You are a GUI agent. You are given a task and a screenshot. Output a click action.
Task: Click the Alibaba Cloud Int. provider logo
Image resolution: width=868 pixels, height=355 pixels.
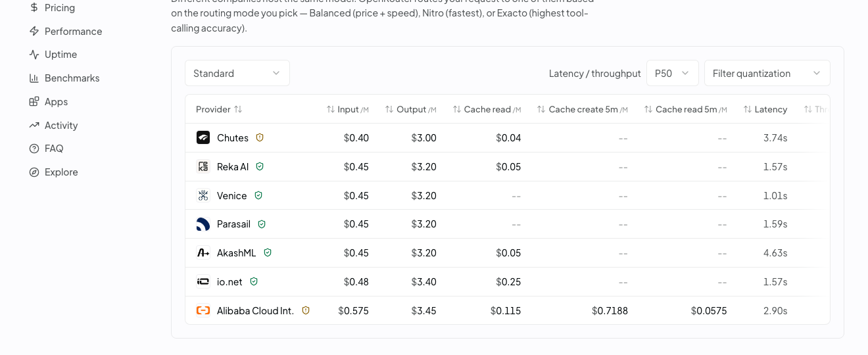point(203,310)
